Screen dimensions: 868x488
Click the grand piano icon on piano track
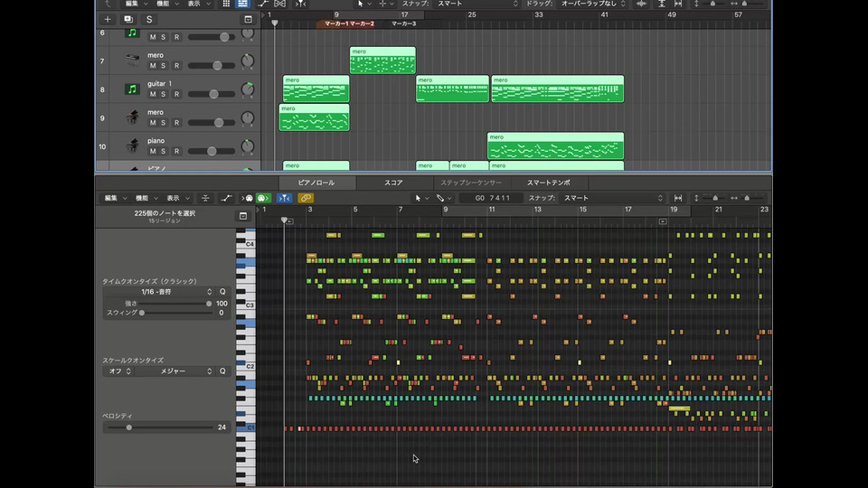point(132,146)
